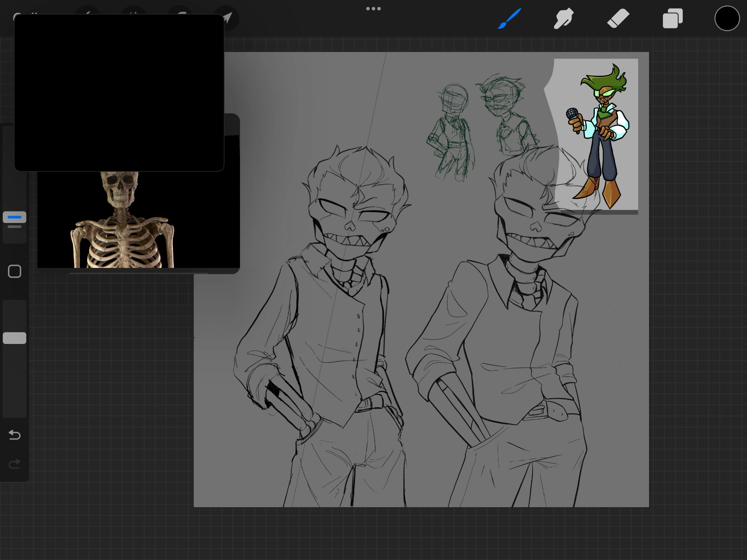Tap the Redo arrow in sidebar

[15, 464]
